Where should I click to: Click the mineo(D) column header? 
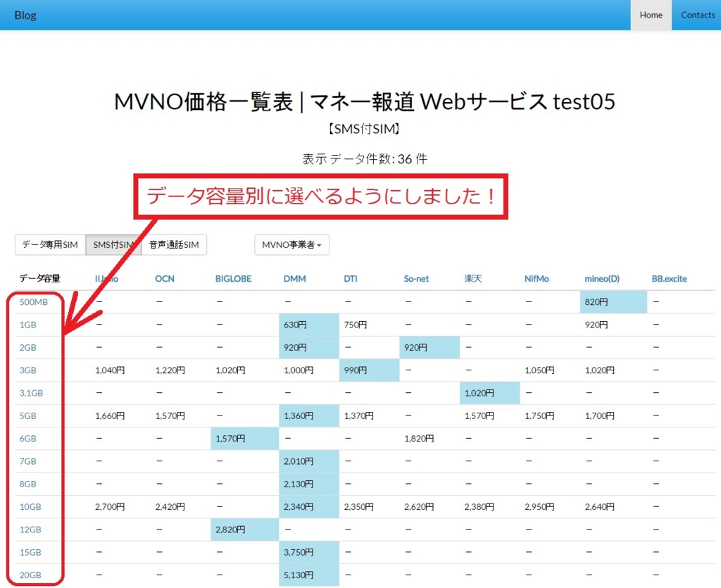[x=602, y=279]
